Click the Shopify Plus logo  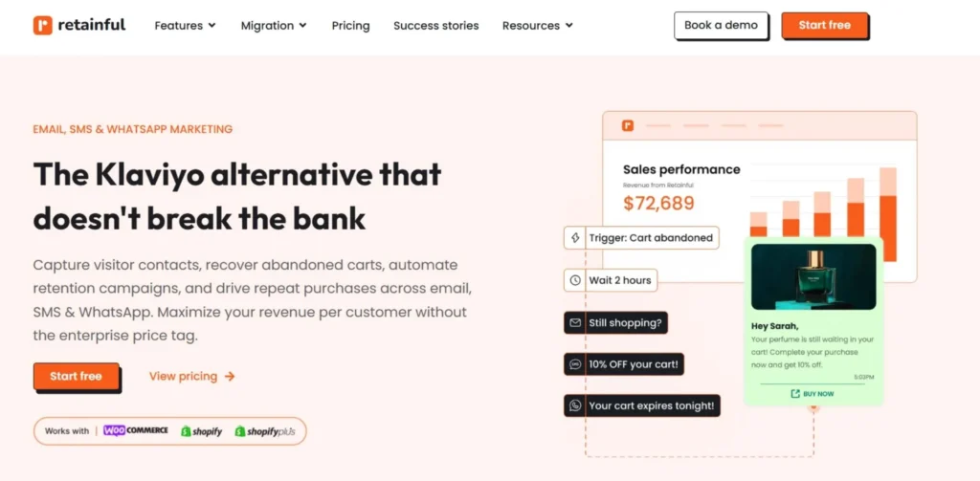(x=265, y=431)
